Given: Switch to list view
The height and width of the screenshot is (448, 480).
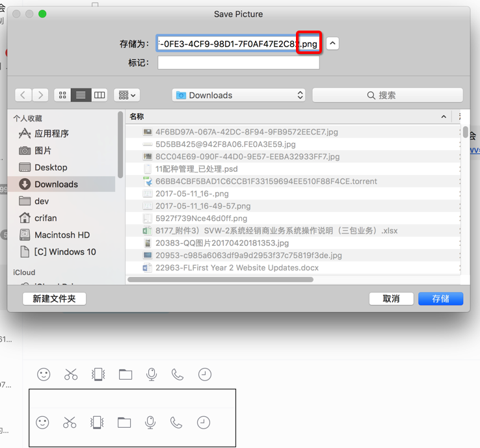Looking at the screenshot, I should tap(81, 95).
